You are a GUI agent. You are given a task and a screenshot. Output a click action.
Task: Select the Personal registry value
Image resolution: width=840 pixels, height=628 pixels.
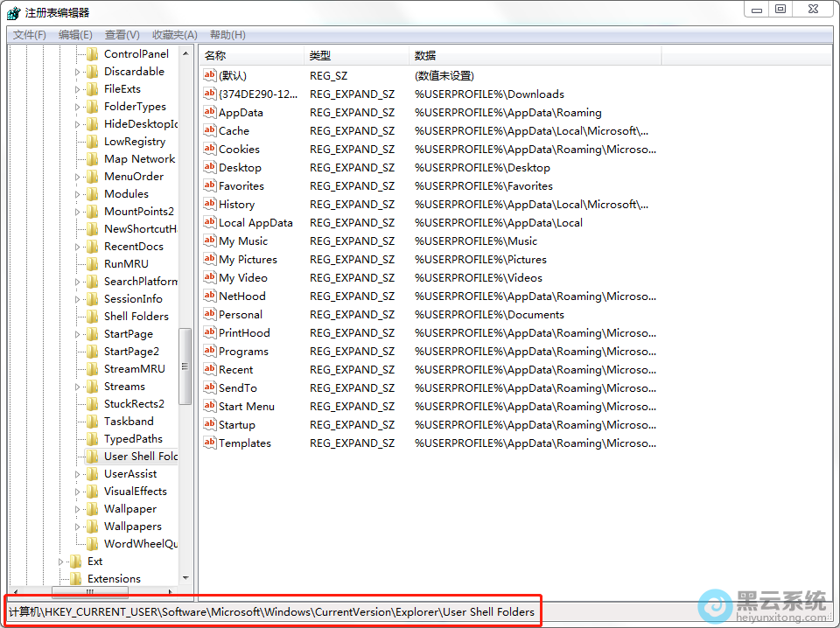(x=240, y=314)
